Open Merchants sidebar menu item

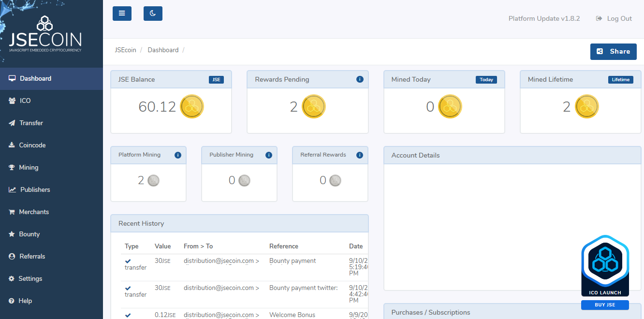[x=51, y=212]
